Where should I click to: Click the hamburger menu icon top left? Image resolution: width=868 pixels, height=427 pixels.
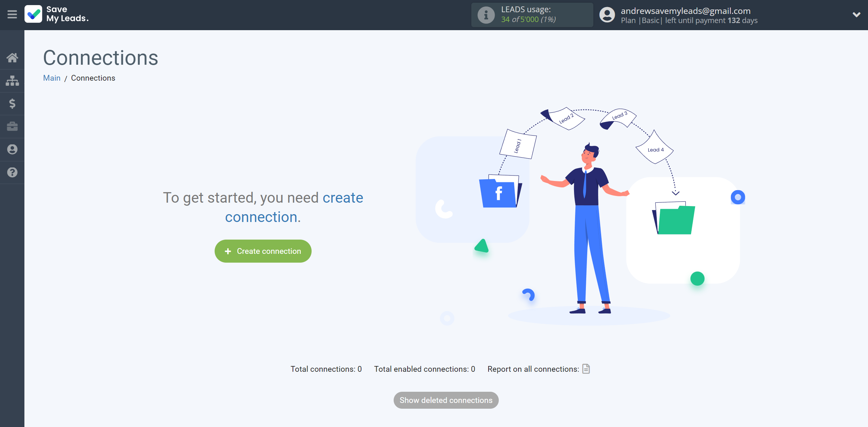[12, 15]
